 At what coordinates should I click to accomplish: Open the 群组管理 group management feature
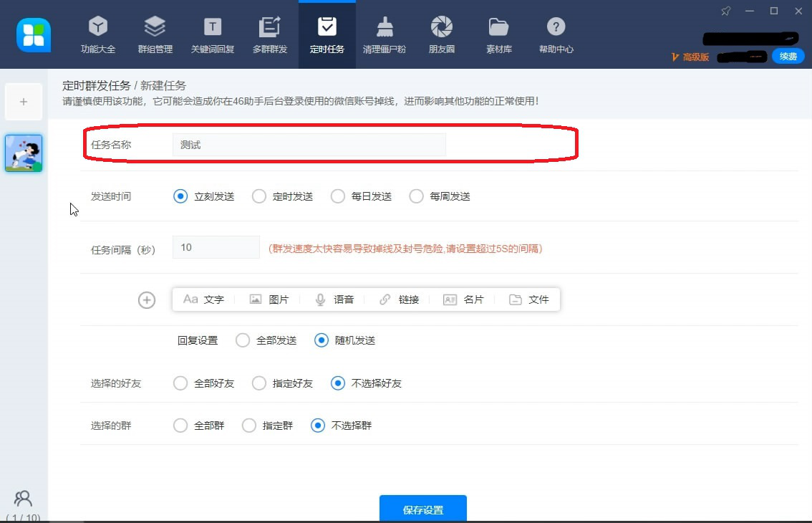pos(155,34)
